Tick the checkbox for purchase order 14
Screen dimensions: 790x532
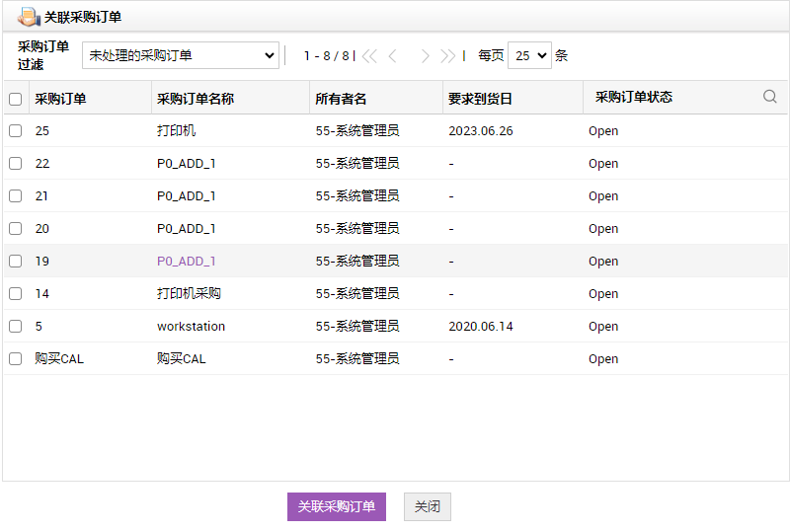pyautogui.click(x=15, y=294)
